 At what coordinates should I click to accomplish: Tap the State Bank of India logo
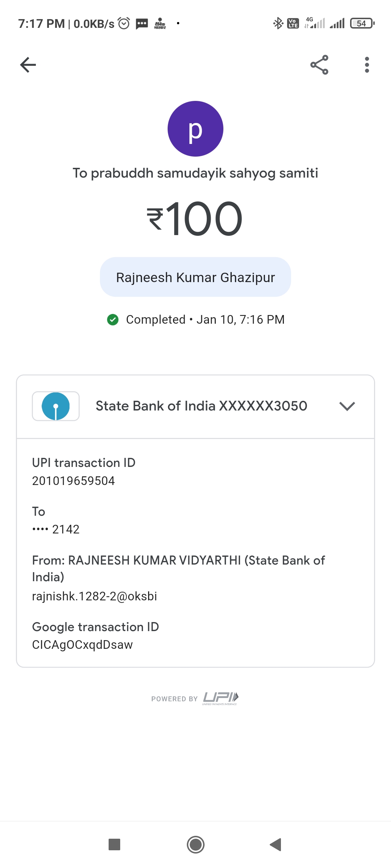pyautogui.click(x=56, y=406)
